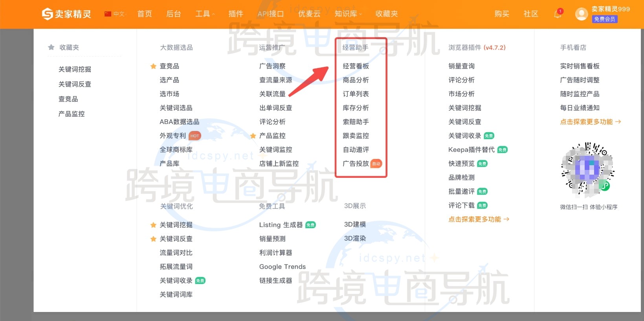Select 选产品 under 大数据选品
The image size is (644, 321).
(169, 80)
